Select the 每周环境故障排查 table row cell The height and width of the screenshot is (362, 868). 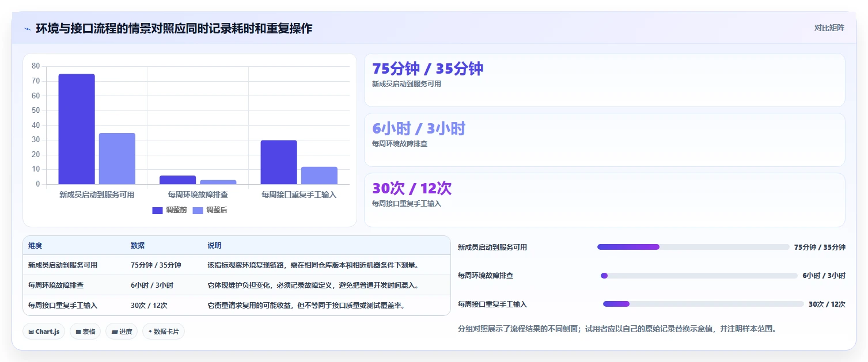pyautogui.click(x=56, y=285)
